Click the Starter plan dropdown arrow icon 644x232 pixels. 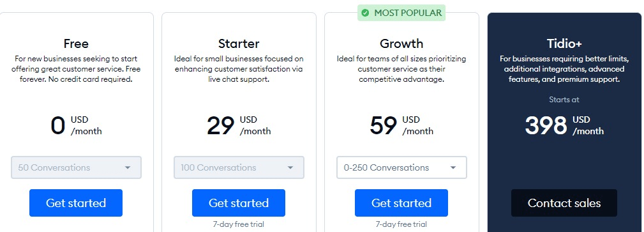point(290,168)
